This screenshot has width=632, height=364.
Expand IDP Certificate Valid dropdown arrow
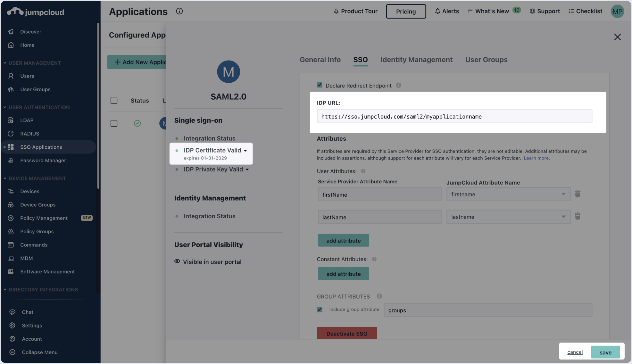pyautogui.click(x=245, y=151)
